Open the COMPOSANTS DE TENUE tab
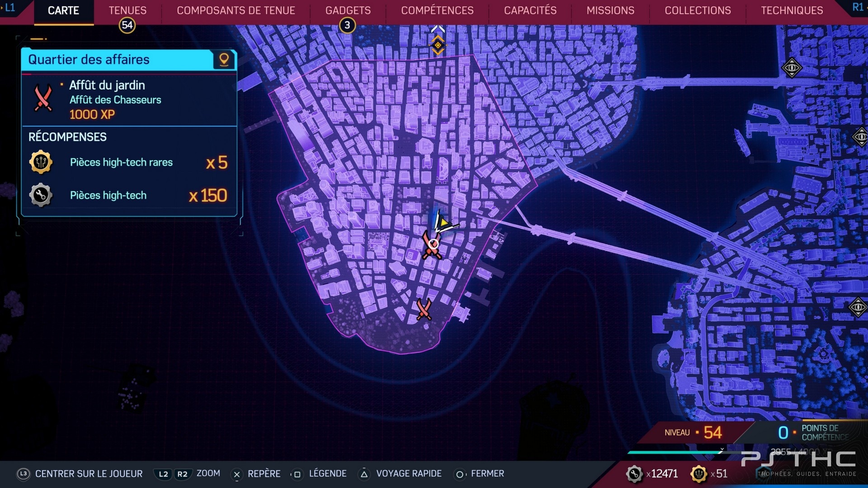This screenshot has width=868, height=488. [236, 10]
